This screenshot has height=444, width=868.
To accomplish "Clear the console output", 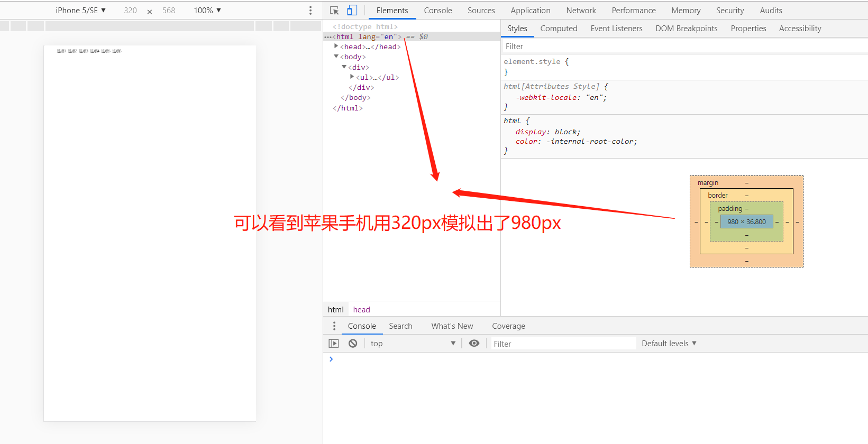I will 353,344.
